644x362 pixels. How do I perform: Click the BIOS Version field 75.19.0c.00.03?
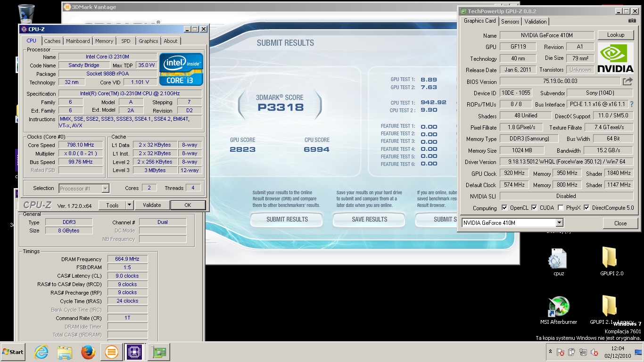click(560, 82)
